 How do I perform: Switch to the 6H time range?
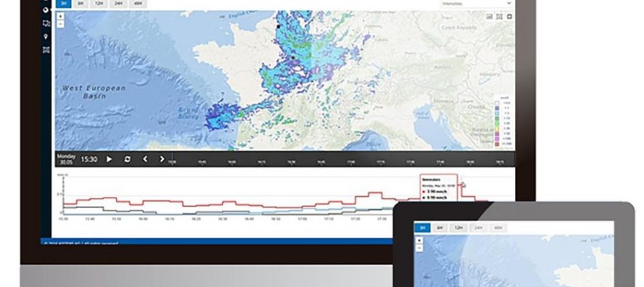point(82,3)
